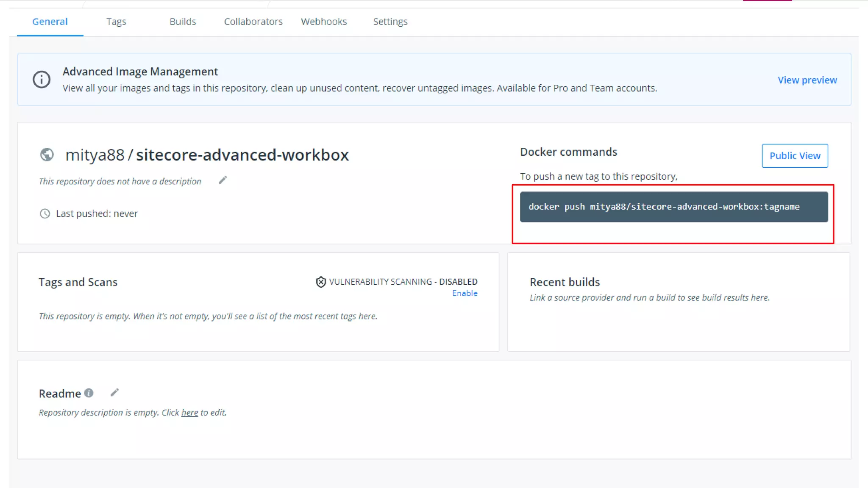Screen dimensions: 868x488
Task: Open the Builds tab
Action: click(x=183, y=22)
